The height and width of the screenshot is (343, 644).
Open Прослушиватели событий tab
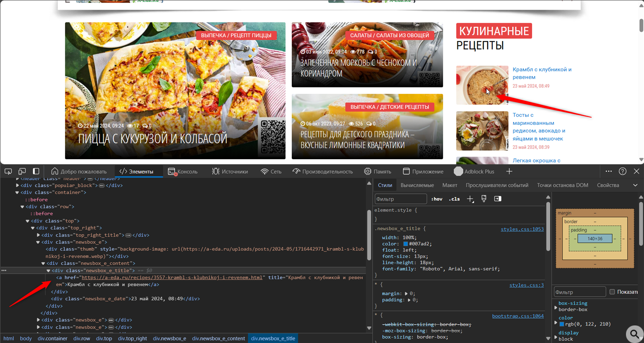click(x=497, y=185)
